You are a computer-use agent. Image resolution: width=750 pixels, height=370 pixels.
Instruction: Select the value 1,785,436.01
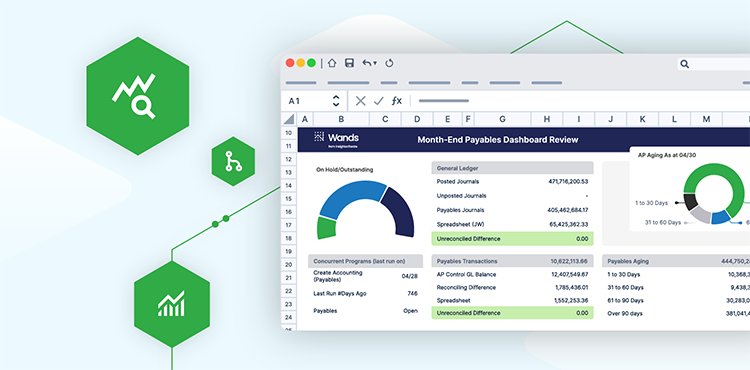pos(572,287)
